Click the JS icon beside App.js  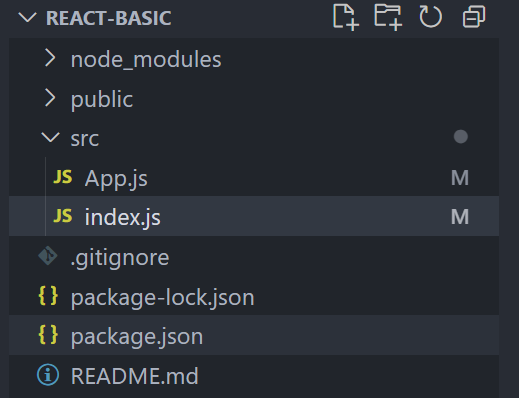63,177
